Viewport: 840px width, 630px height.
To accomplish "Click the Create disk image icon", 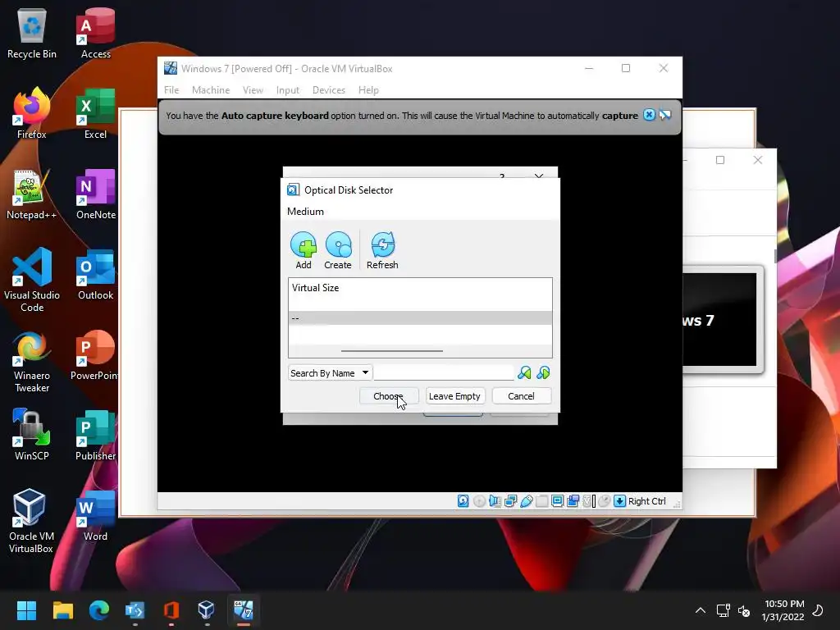I will [x=338, y=250].
